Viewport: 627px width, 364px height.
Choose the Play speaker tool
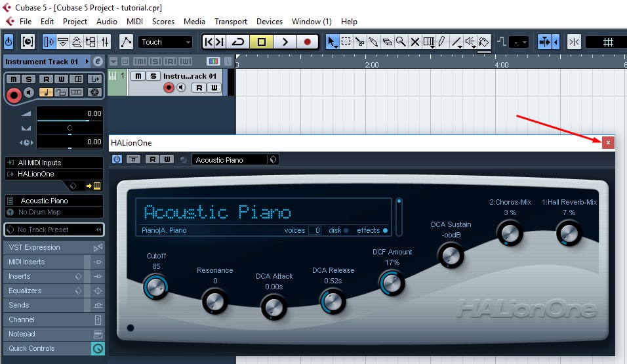[470, 41]
